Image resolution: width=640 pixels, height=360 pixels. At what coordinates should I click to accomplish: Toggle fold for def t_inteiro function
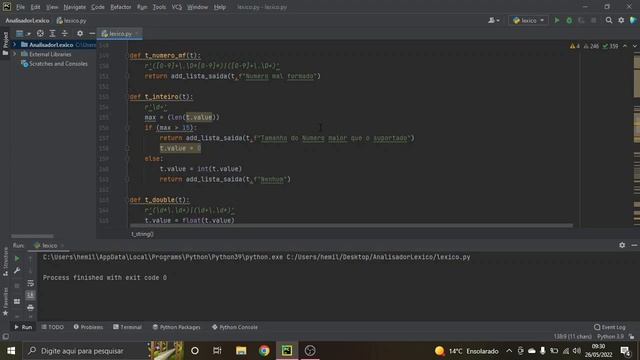(x=127, y=97)
